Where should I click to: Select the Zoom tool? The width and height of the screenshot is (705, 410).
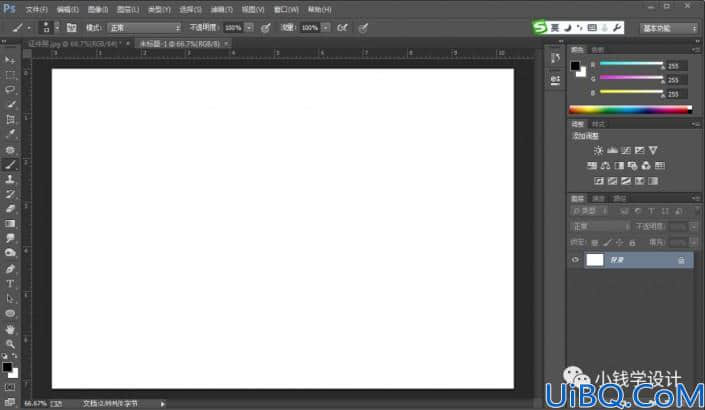[10, 344]
